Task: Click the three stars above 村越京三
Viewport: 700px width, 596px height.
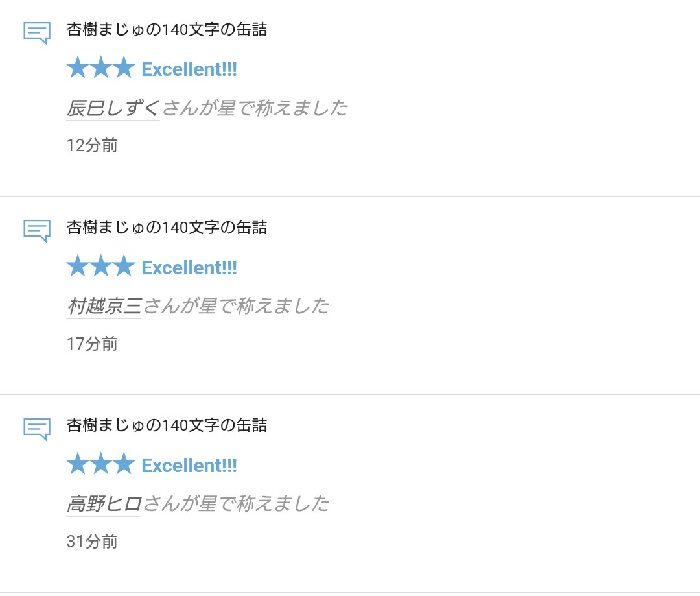Action: (x=100, y=267)
